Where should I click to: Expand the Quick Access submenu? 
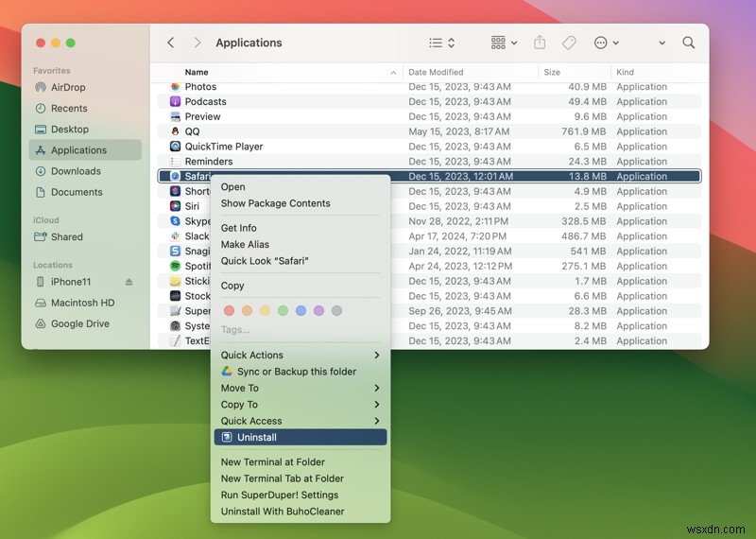[301, 421]
